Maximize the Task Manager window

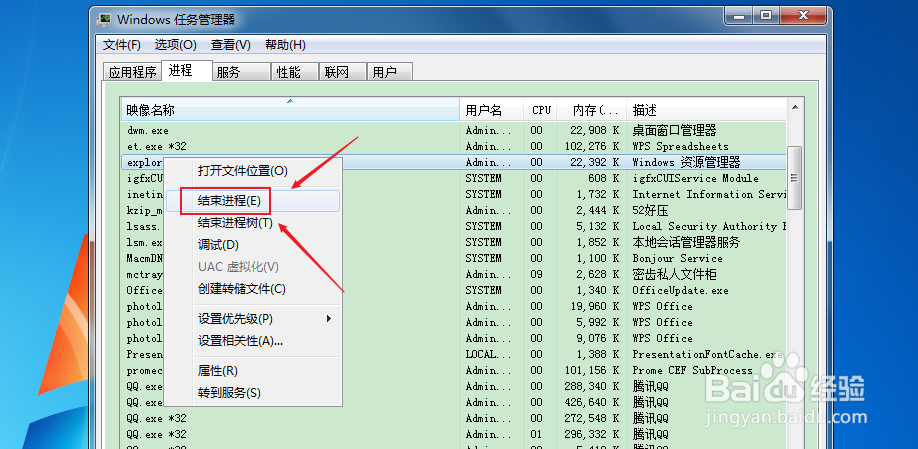click(766, 16)
